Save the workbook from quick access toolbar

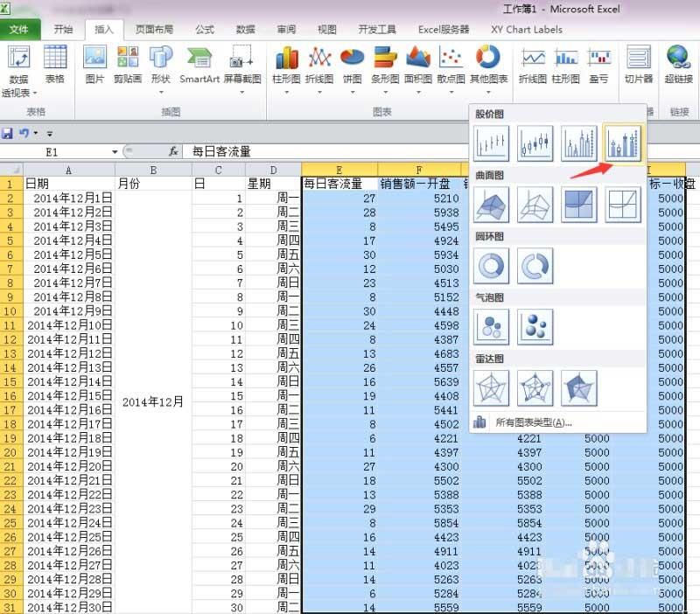pyautogui.click(x=8, y=133)
